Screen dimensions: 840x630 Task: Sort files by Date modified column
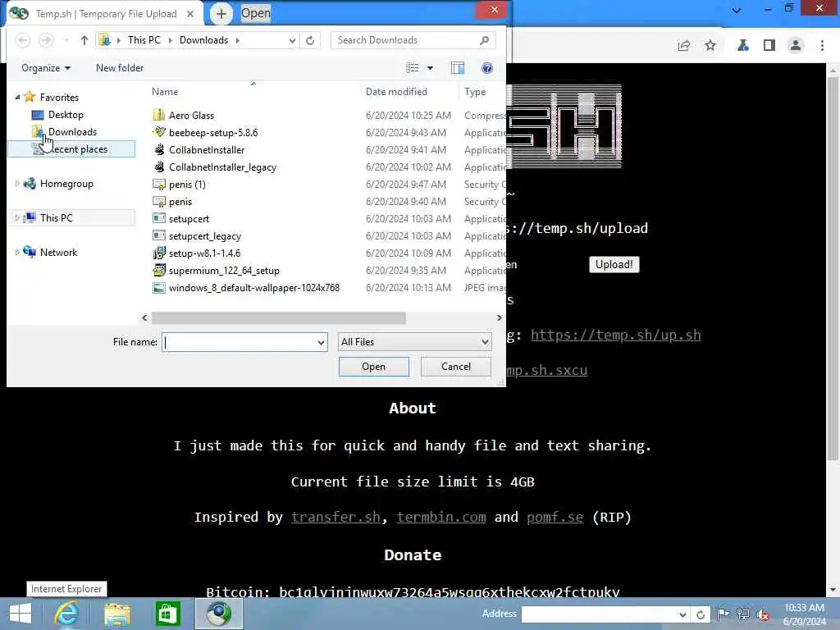(x=396, y=92)
